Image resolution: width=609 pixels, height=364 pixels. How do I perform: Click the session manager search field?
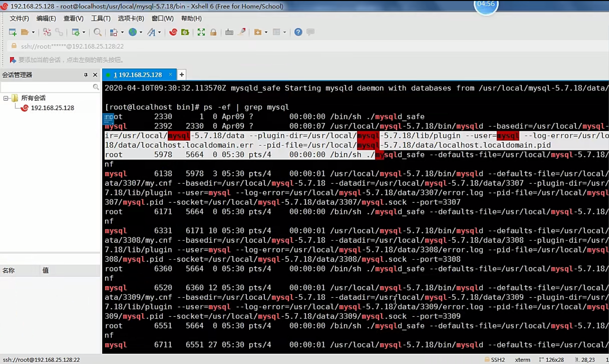point(47,87)
